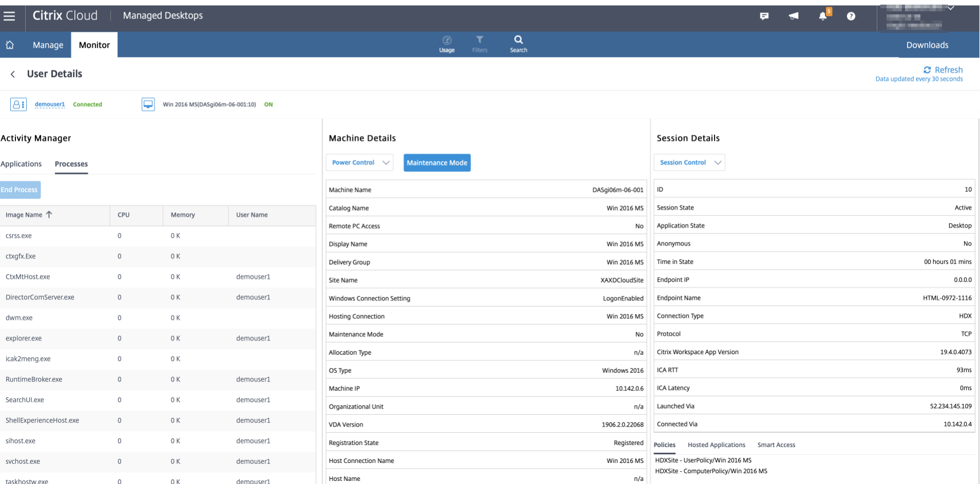
Task: Click the Refresh link
Action: click(x=943, y=70)
